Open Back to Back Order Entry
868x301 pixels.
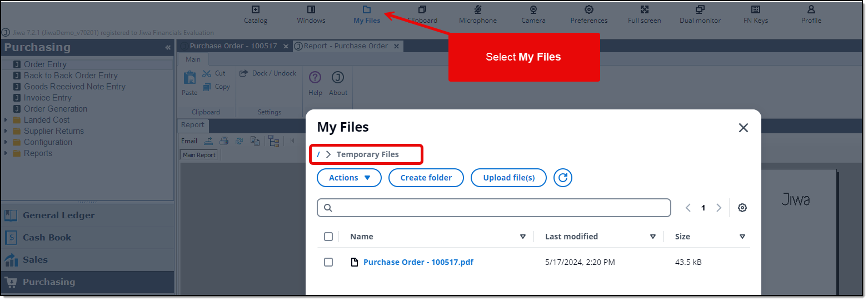pos(71,76)
